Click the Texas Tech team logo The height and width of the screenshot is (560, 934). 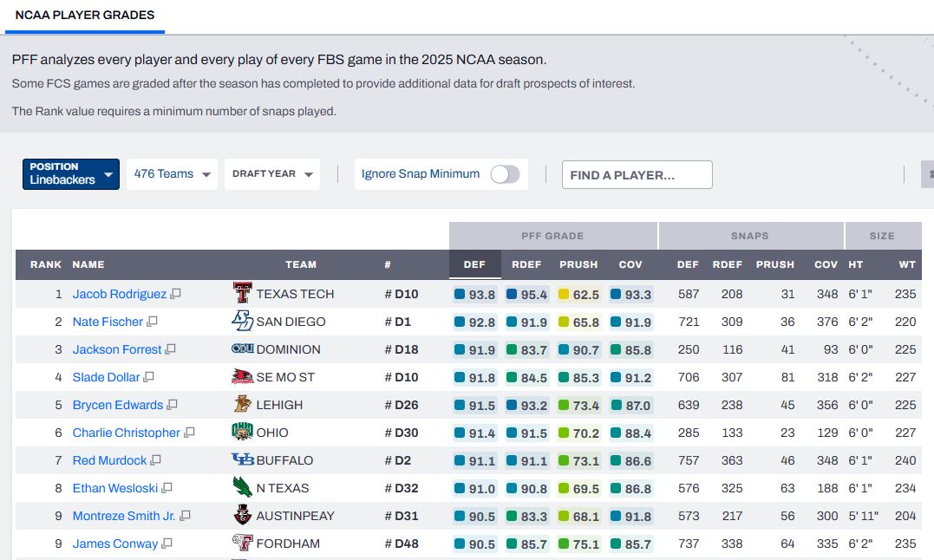(x=242, y=293)
